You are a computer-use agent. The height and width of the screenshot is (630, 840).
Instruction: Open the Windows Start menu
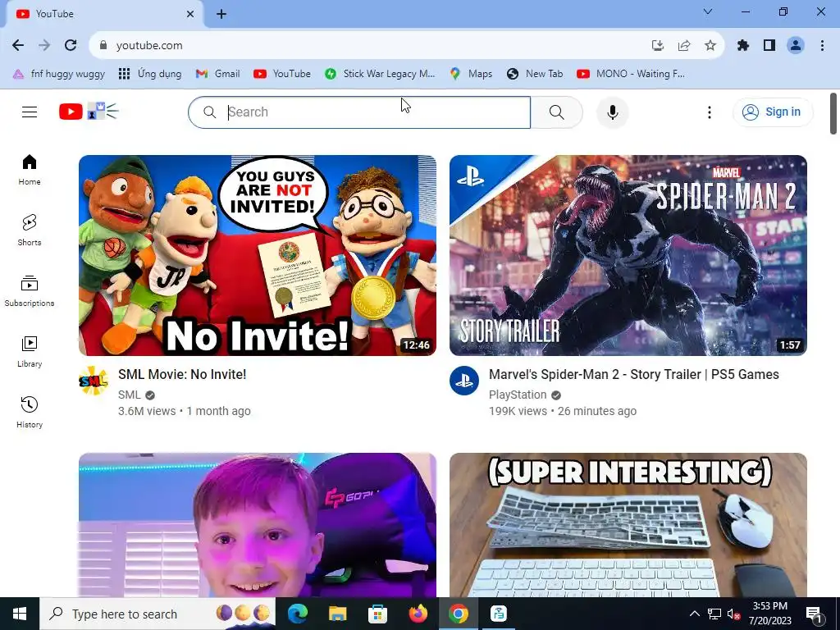click(20, 614)
